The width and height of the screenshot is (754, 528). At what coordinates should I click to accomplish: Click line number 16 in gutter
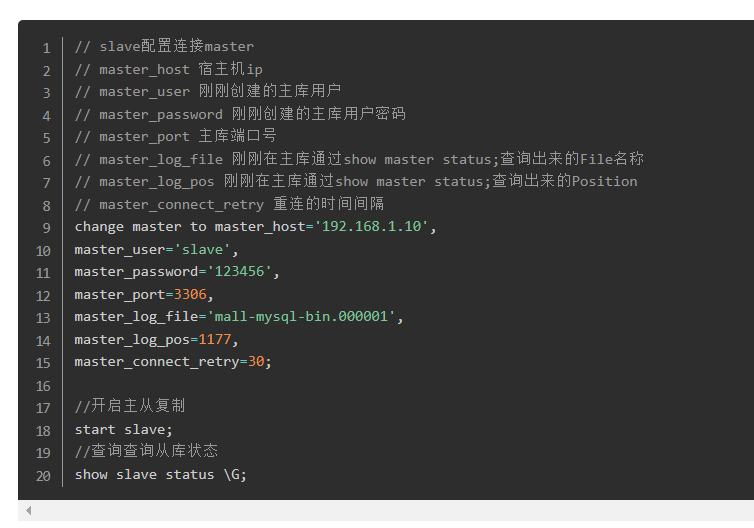coord(43,386)
